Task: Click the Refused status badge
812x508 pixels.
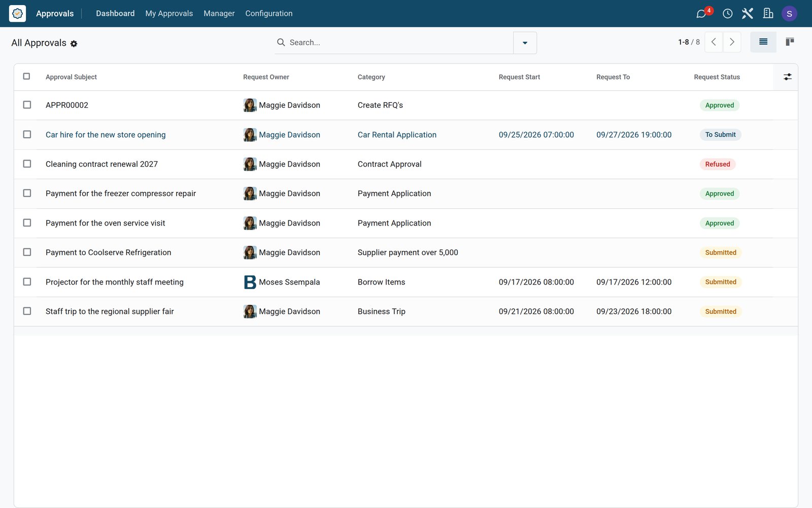Action: 717,164
